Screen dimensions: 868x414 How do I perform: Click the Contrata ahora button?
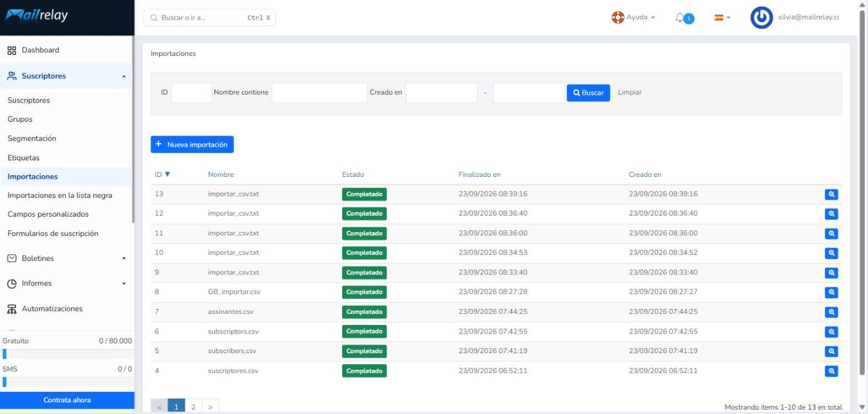pos(67,400)
